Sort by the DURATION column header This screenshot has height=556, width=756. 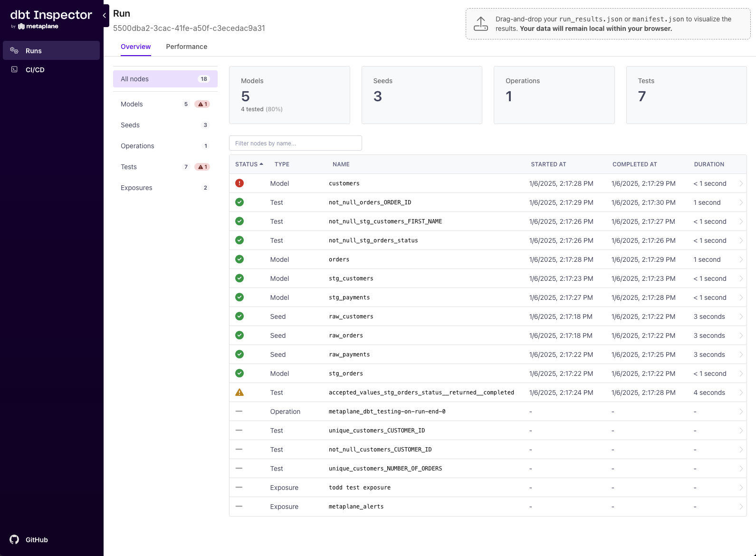click(x=708, y=164)
